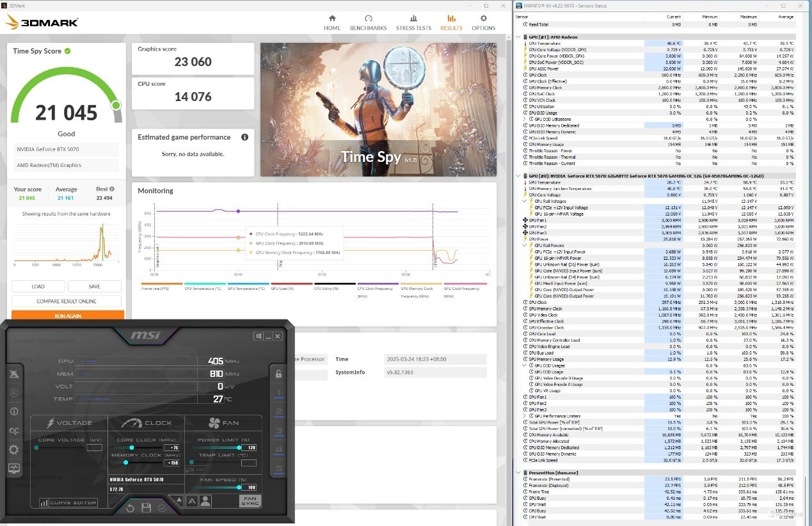This screenshot has width=812, height=526.
Task: Launch the OC Scanner icon
Action: pos(14,431)
